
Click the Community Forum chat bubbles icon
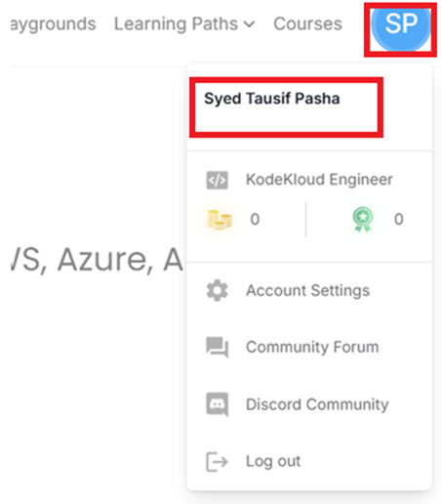click(x=217, y=348)
